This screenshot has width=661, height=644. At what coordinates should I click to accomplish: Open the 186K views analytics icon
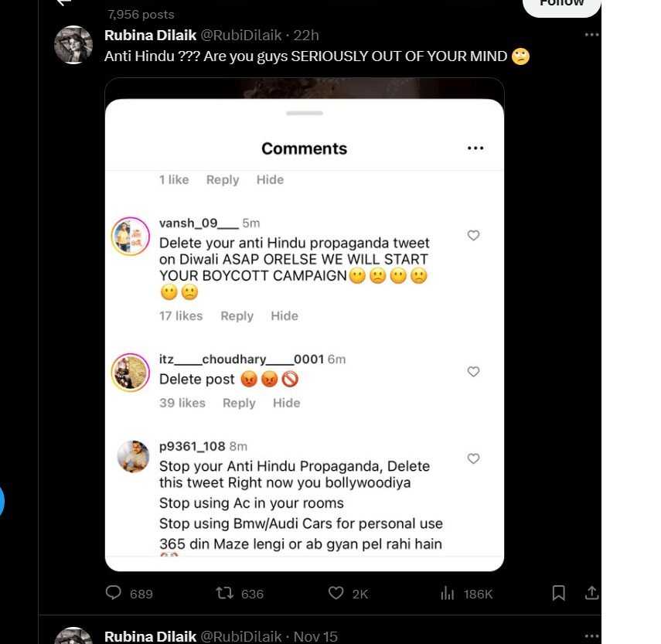pyautogui.click(x=447, y=593)
